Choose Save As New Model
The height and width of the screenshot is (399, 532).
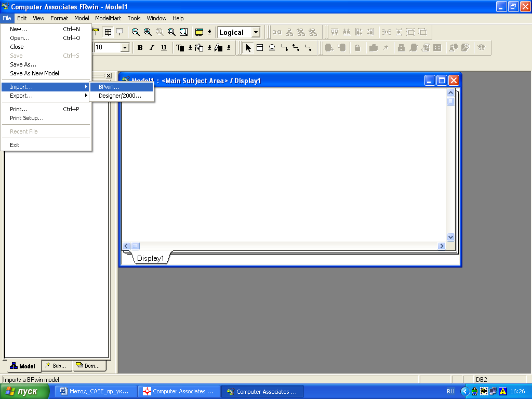[x=46, y=73]
